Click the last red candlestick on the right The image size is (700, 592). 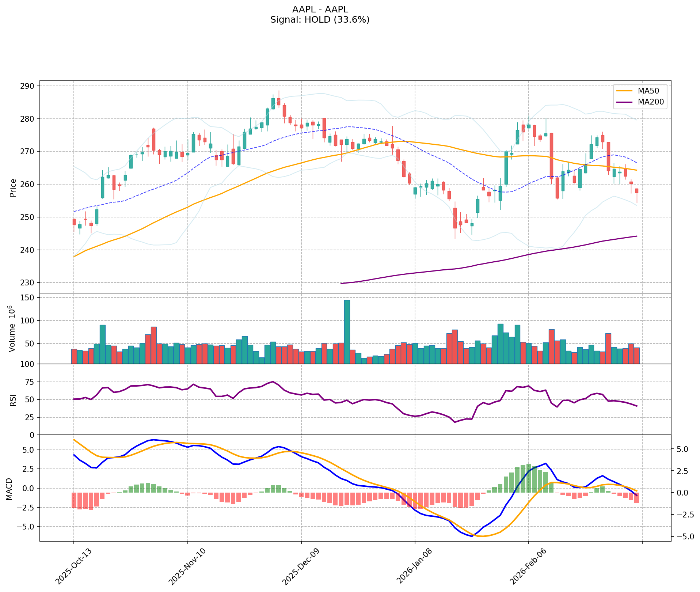637,191
